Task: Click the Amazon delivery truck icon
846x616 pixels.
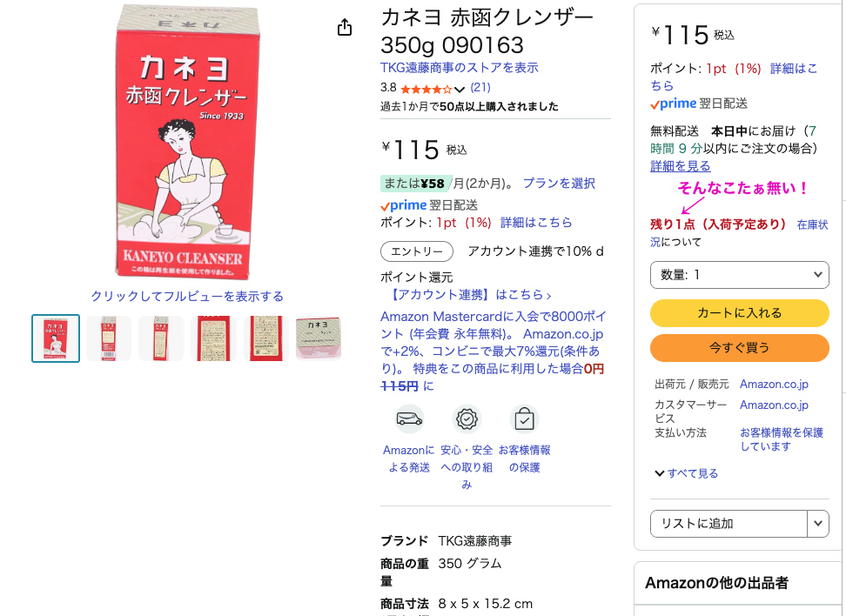Action: pyautogui.click(x=410, y=418)
